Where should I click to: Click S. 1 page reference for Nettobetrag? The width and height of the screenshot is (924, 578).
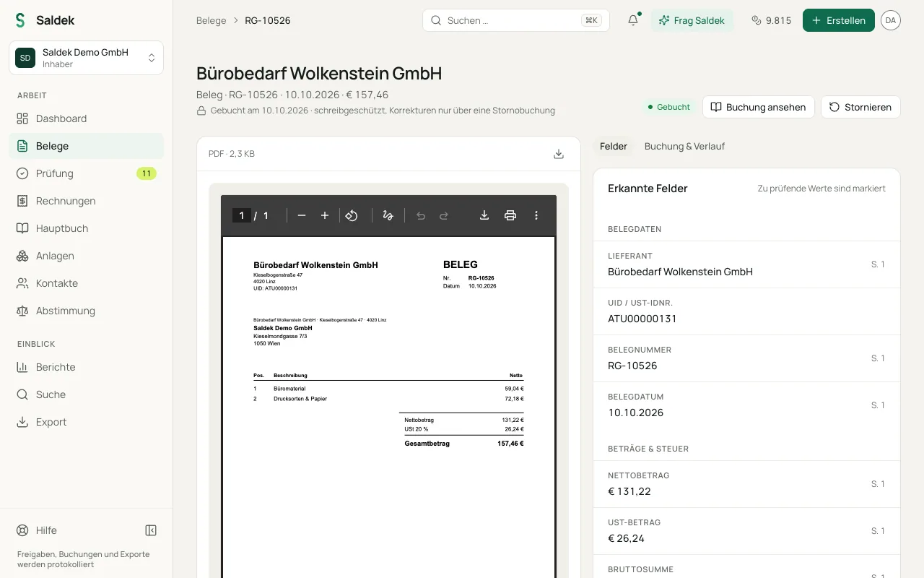coord(878,484)
